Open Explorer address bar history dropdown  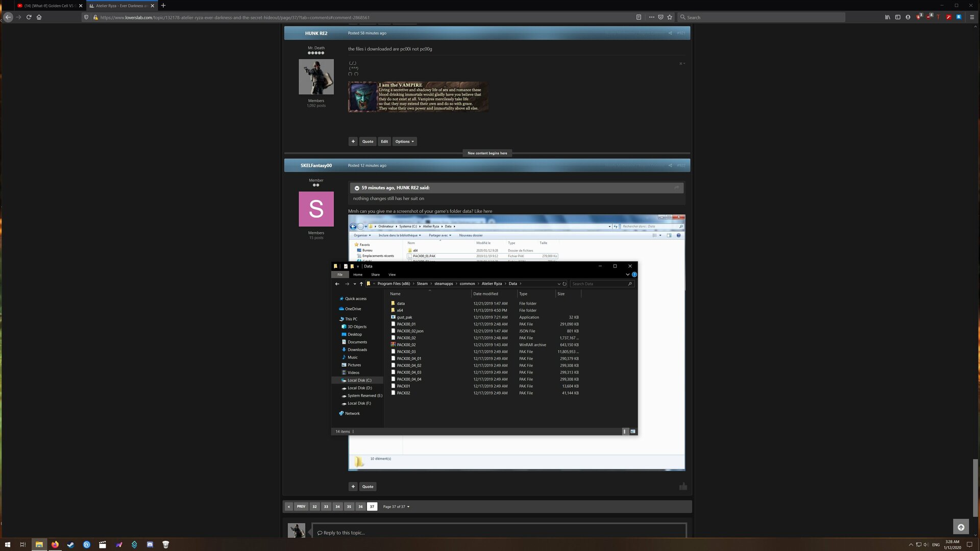point(558,284)
